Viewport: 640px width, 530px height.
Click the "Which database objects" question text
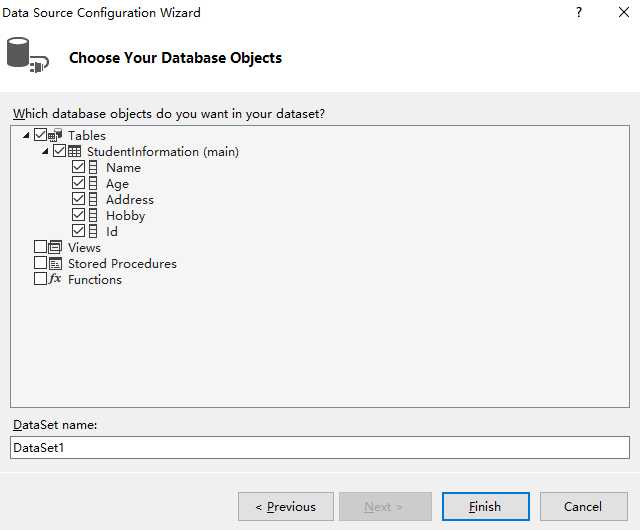tap(169, 114)
